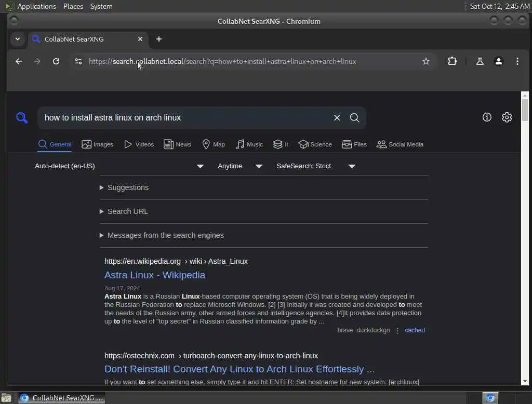This screenshot has height=404, width=532.
Task: Switch to IT category
Action: point(281,144)
